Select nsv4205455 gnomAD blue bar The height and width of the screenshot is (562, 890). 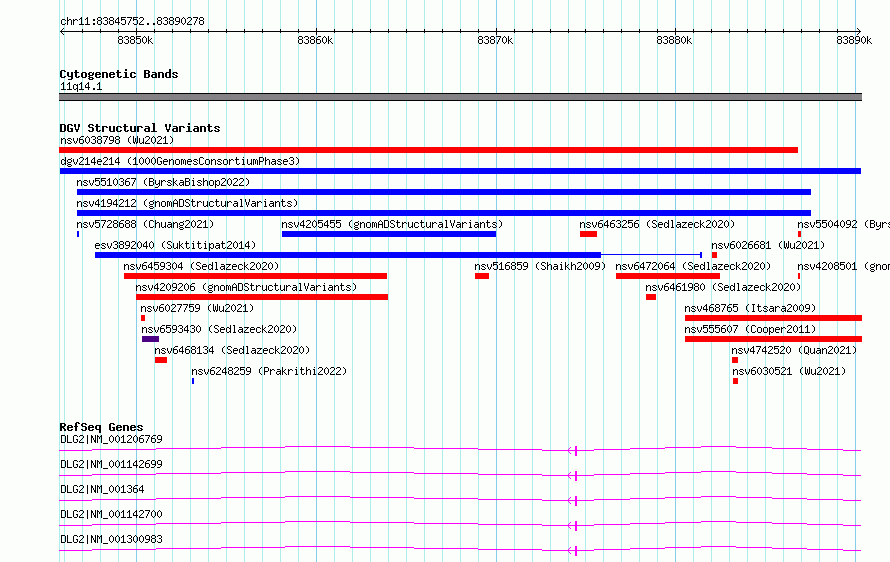point(389,234)
